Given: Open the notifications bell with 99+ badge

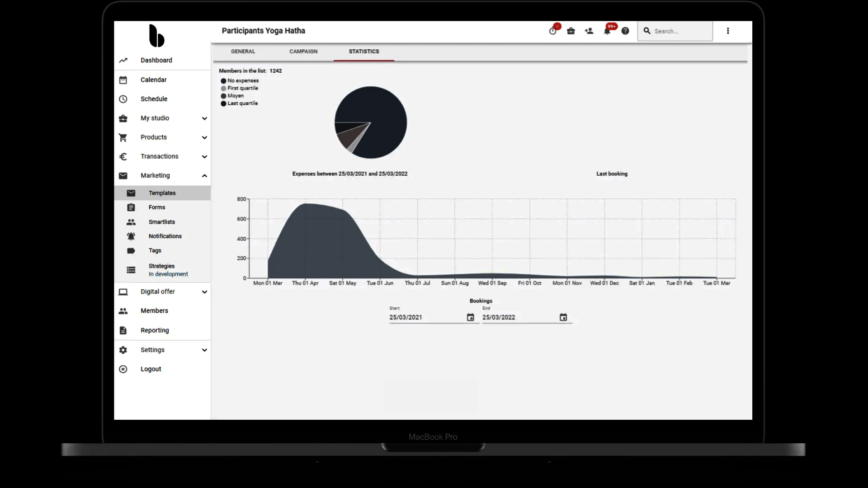Looking at the screenshot, I should pyautogui.click(x=608, y=31).
